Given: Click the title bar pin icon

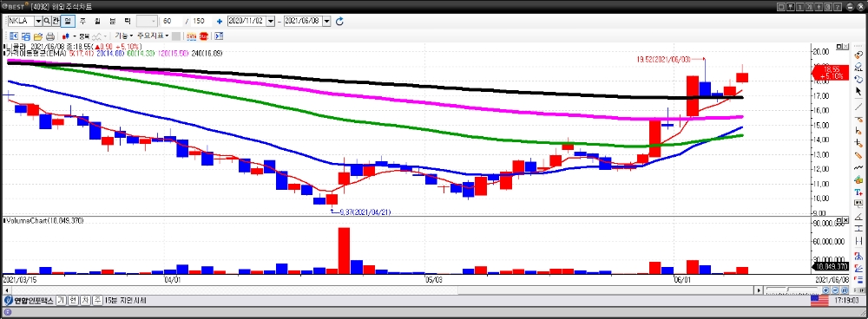Looking at the screenshot, I should [791, 7].
